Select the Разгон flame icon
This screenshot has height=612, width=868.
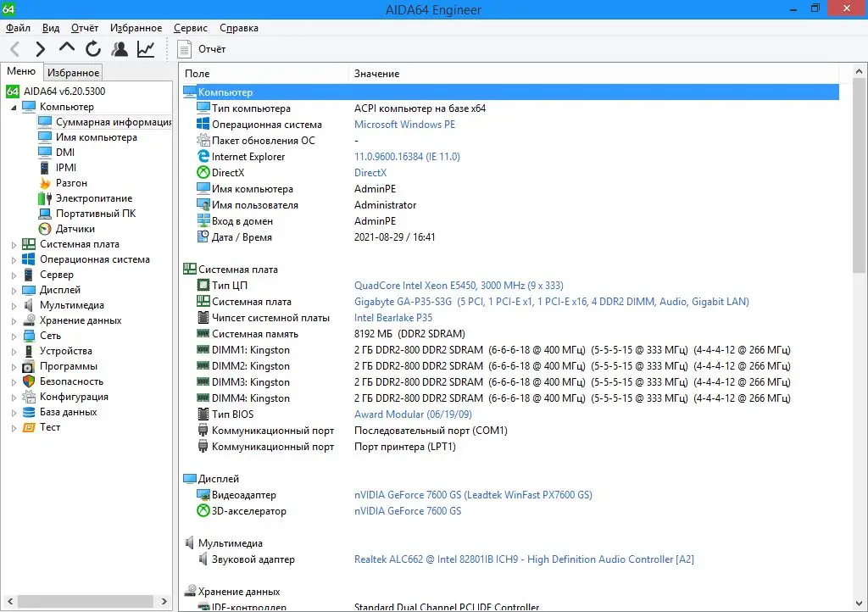click(45, 183)
